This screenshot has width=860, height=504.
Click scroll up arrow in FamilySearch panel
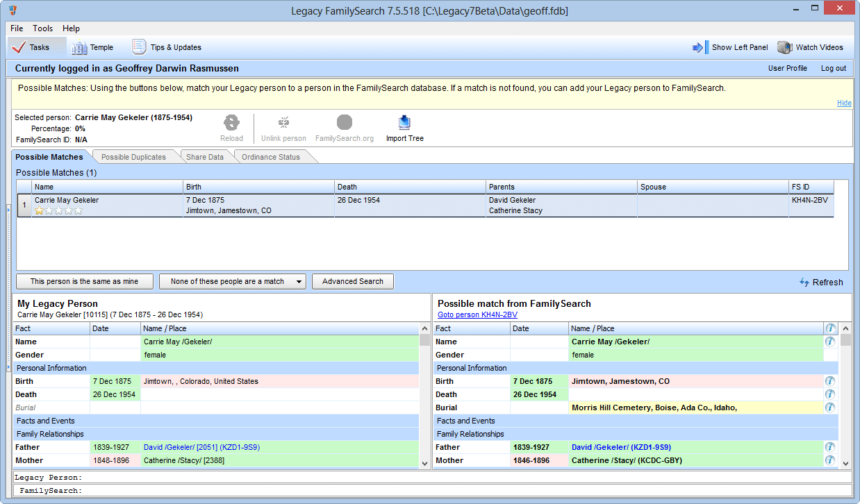click(x=845, y=328)
